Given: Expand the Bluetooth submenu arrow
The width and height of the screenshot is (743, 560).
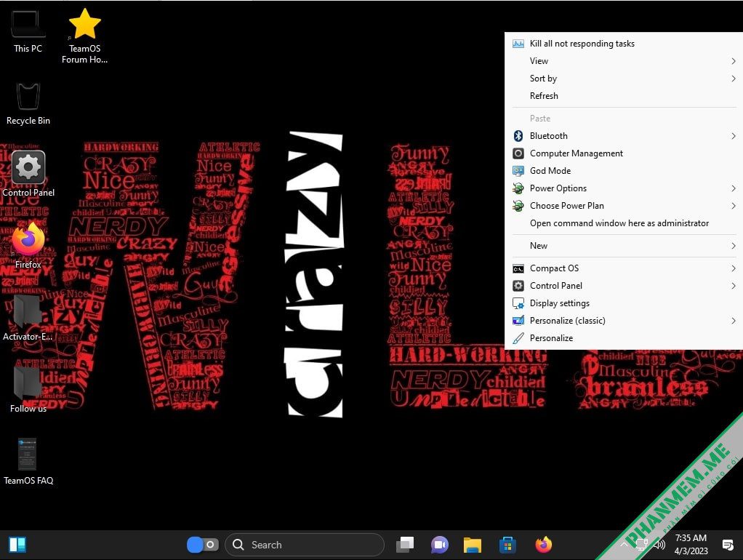Looking at the screenshot, I should click(733, 136).
